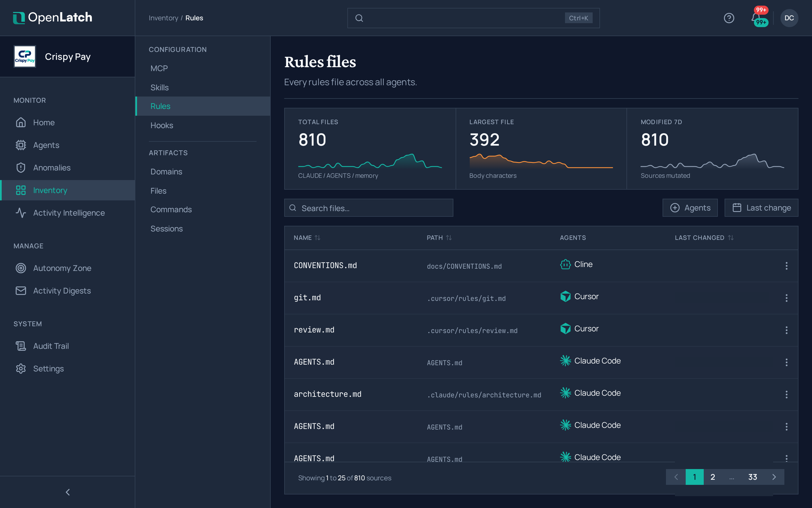The width and height of the screenshot is (812, 508).
Task: Open the Audit Trail
Action: [x=67, y=346]
